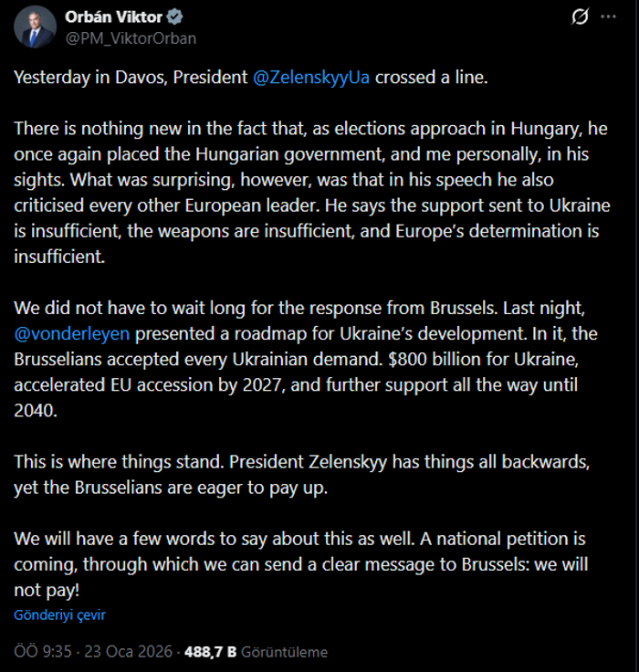
Task: Open the @ZelenskyyUa mention
Action: click(x=313, y=78)
